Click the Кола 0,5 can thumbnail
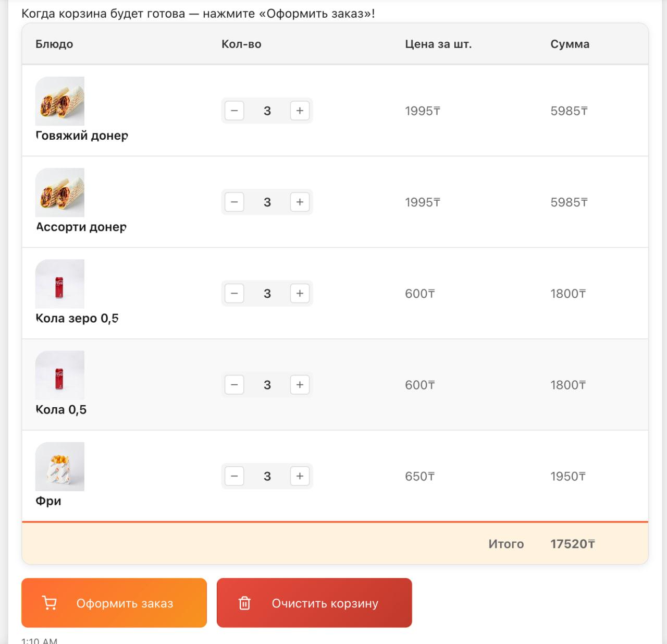Screen dimensions: 667x644 coord(60,375)
